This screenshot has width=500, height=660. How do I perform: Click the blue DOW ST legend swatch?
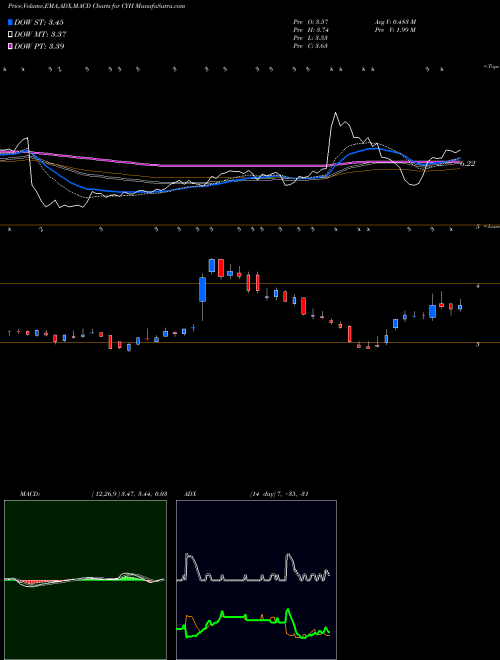click(x=10, y=22)
